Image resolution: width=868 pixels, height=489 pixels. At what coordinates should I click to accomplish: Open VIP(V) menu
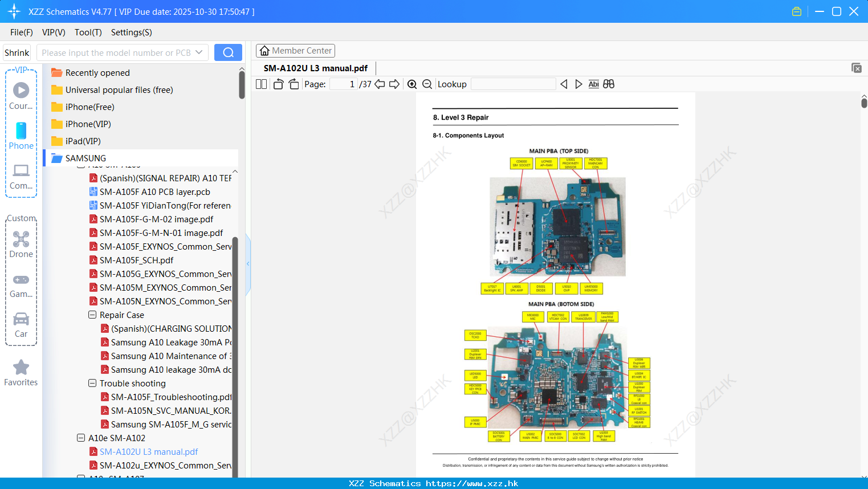coord(54,32)
